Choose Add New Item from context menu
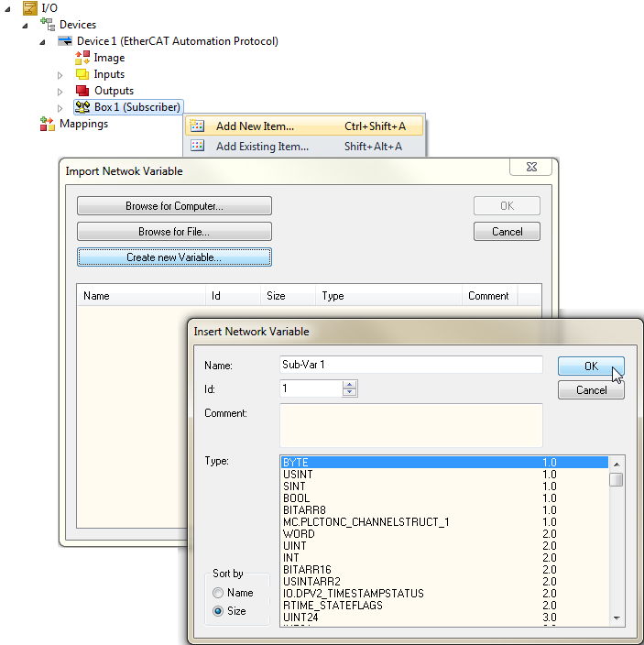This screenshot has height=645, width=644. point(304,126)
